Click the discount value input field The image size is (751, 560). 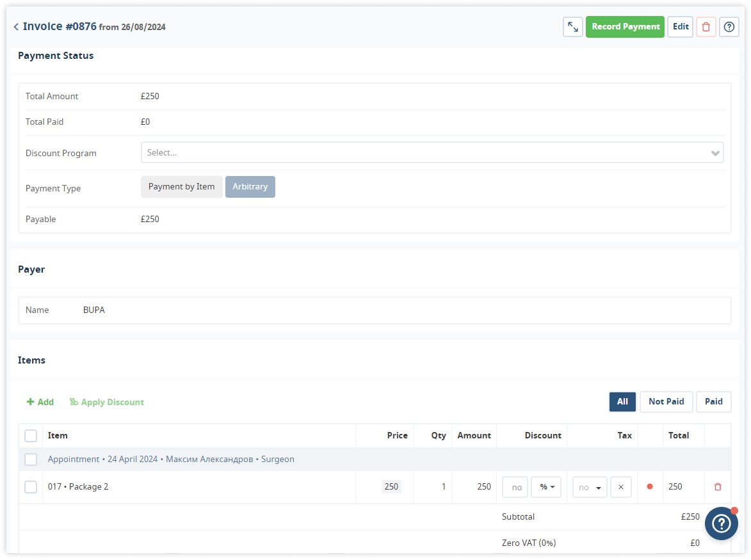[x=516, y=487]
